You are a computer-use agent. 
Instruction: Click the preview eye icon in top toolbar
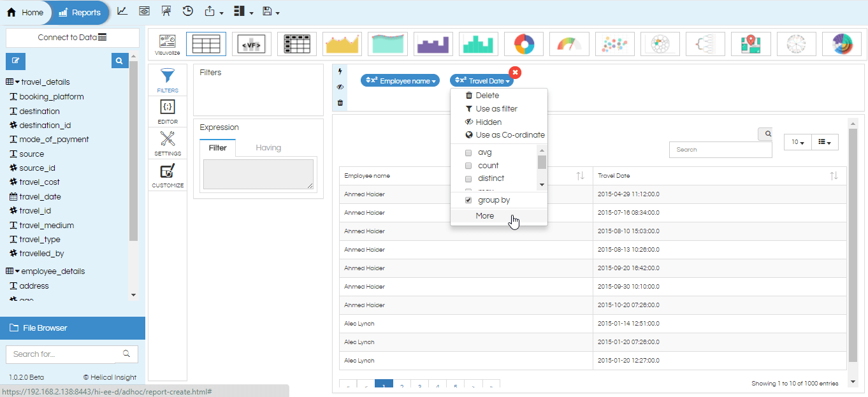(x=145, y=11)
